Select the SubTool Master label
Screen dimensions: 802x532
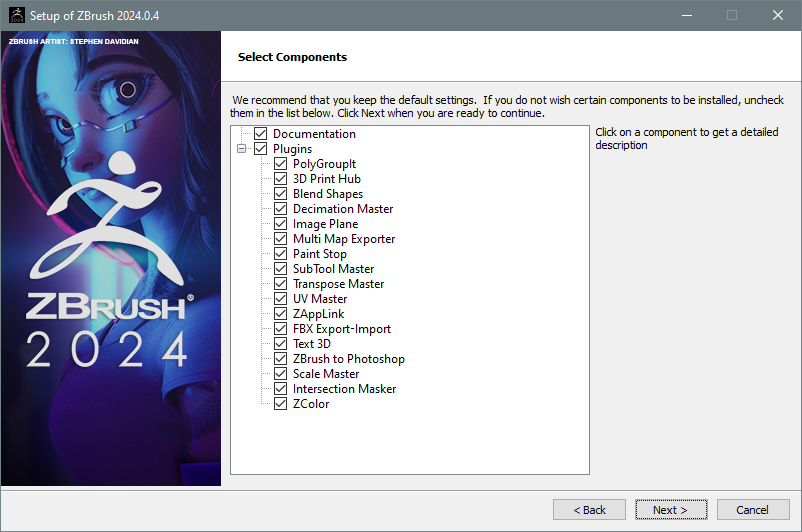333,269
